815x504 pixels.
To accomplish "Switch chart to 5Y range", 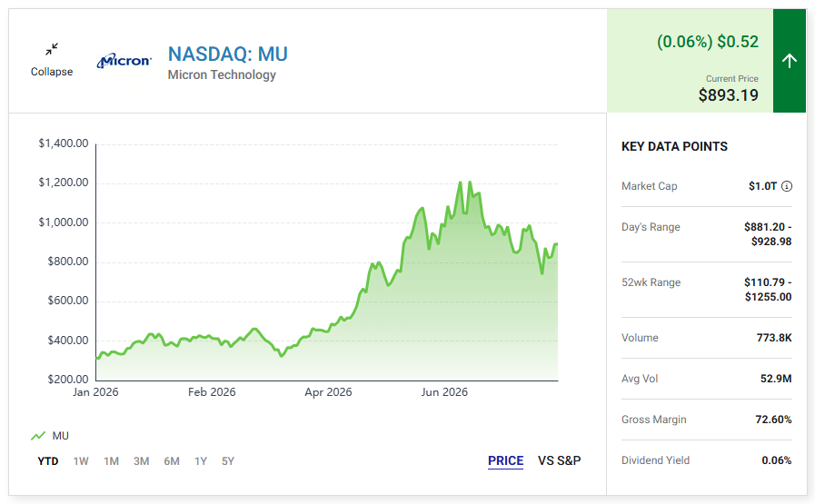I will pos(228,461).
